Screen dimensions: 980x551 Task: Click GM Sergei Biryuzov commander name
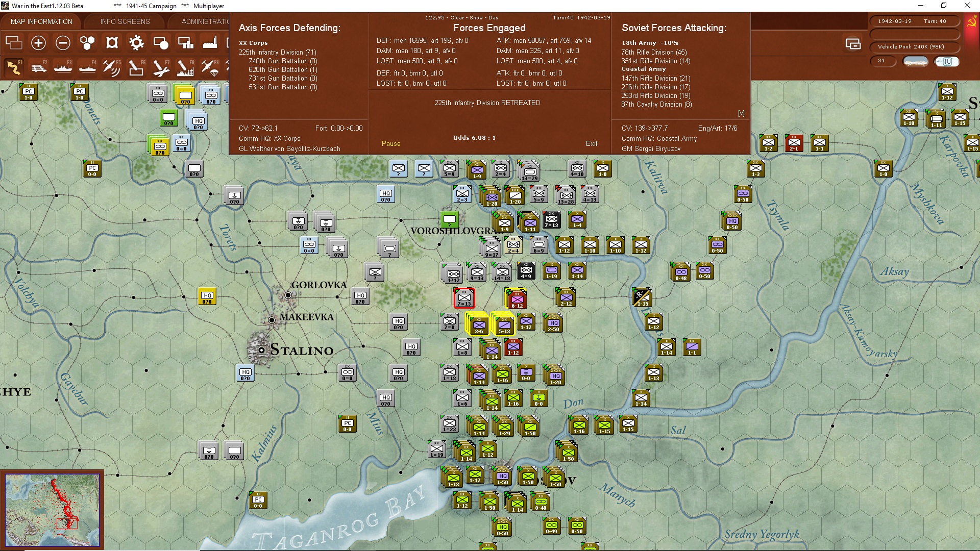click(651, 149)
